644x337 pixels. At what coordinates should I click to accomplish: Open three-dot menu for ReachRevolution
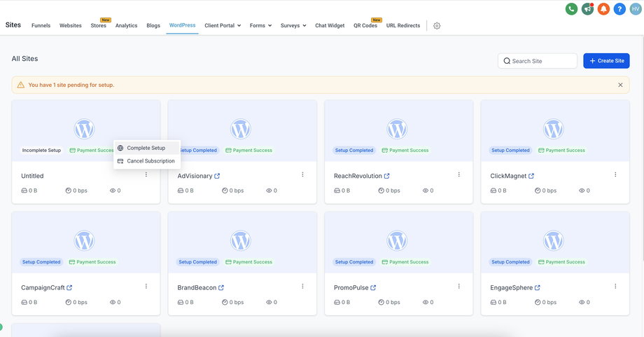[x=459, y=174]
